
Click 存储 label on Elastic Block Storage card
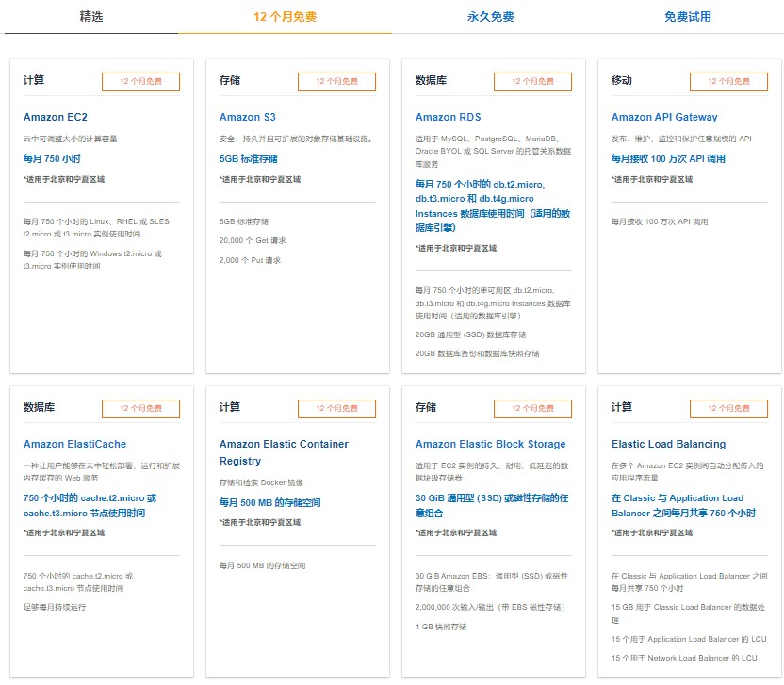426,407
